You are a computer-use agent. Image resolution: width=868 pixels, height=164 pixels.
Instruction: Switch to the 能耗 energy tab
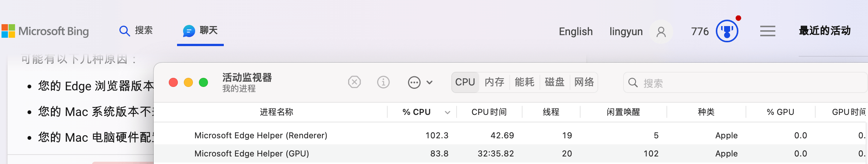coord(524,82)
